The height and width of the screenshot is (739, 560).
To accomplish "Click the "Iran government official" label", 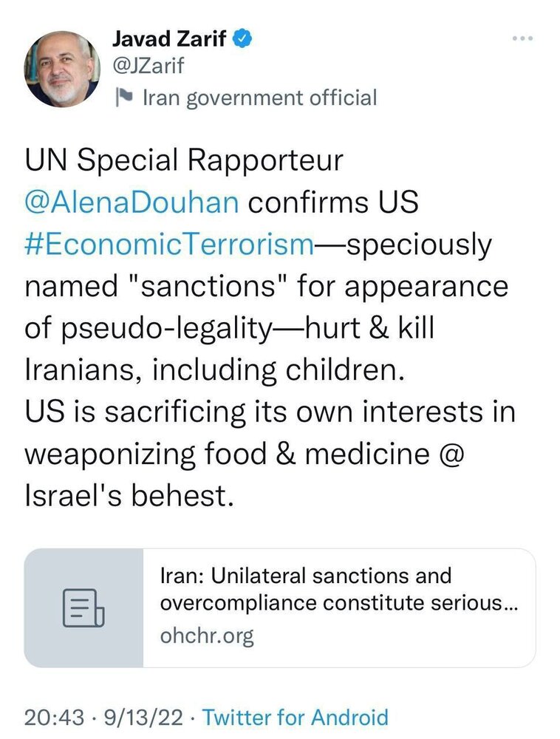I will tap(259, 98).
